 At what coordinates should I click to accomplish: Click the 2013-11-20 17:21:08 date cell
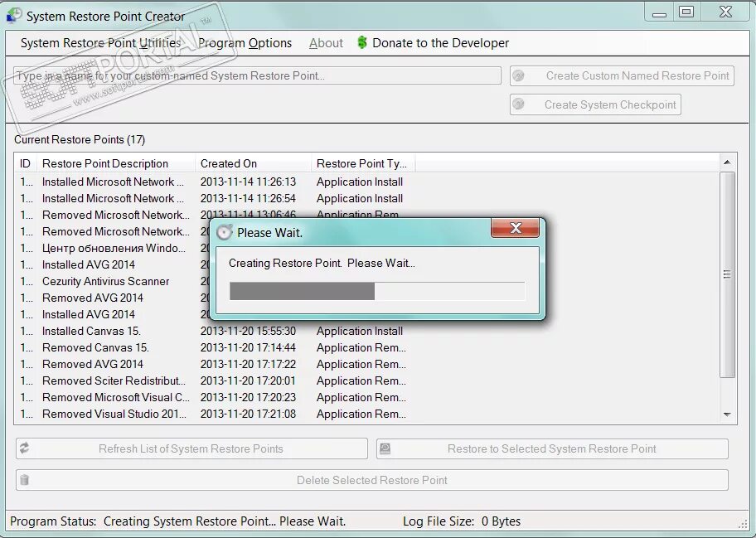coord(249,414)
